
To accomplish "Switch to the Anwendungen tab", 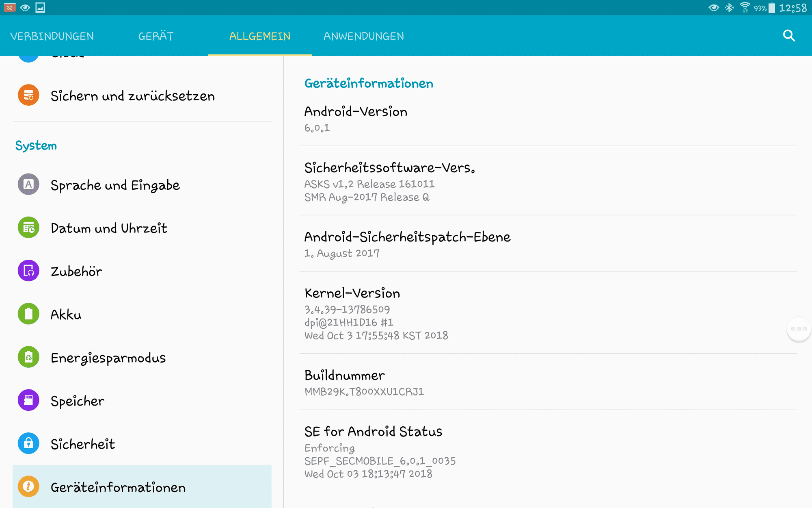I will tap(364, 36).
